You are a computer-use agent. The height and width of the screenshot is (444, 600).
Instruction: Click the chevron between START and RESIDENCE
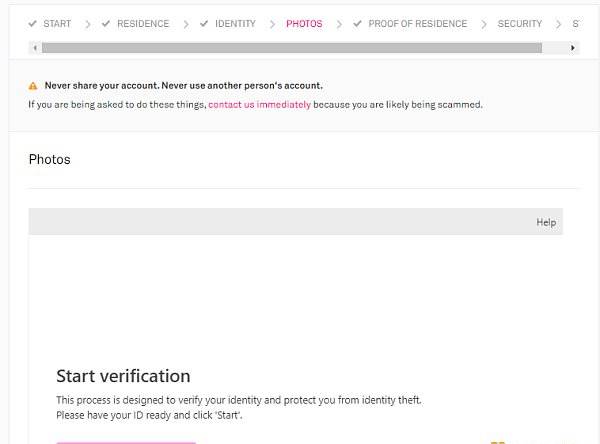pyautogui.click(x=88, y=24)
